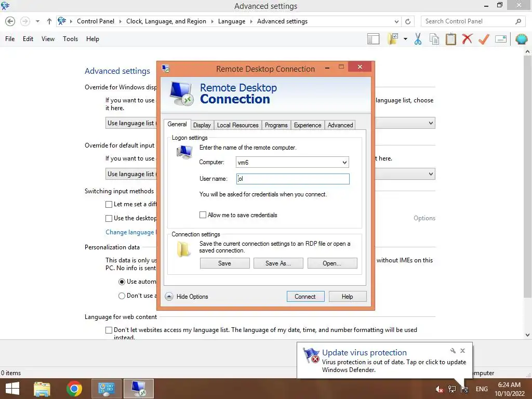This screenshot has height=399, width=532.
Task: Expand the default input method dropdown
Action: (x=431, y=174)
